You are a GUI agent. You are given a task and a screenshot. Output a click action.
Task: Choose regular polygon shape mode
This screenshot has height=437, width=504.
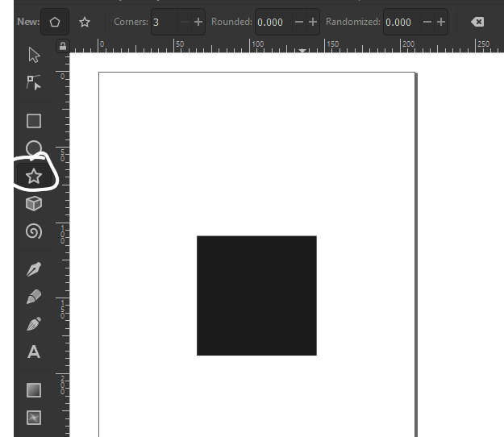click(x=55, y=22)
